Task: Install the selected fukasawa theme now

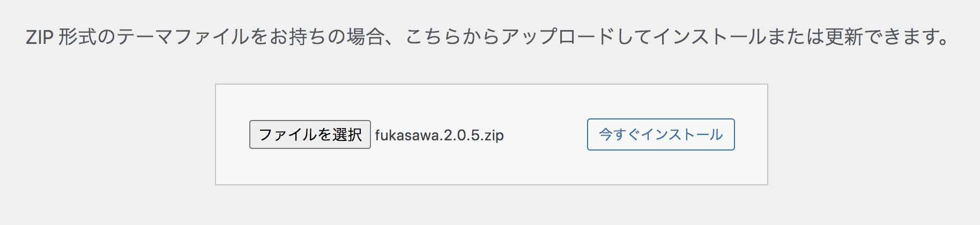Action: coord(660,134)
